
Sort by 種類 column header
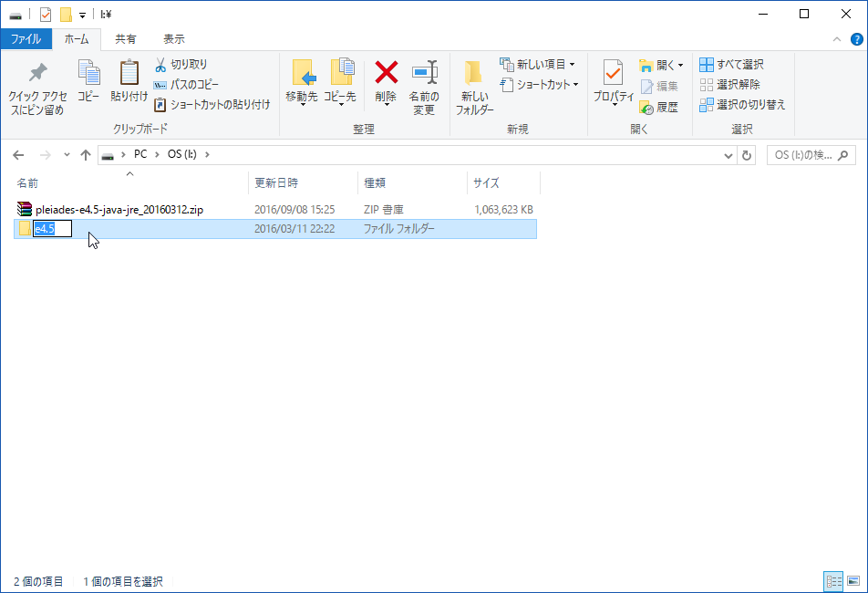(x=413, y=182)
